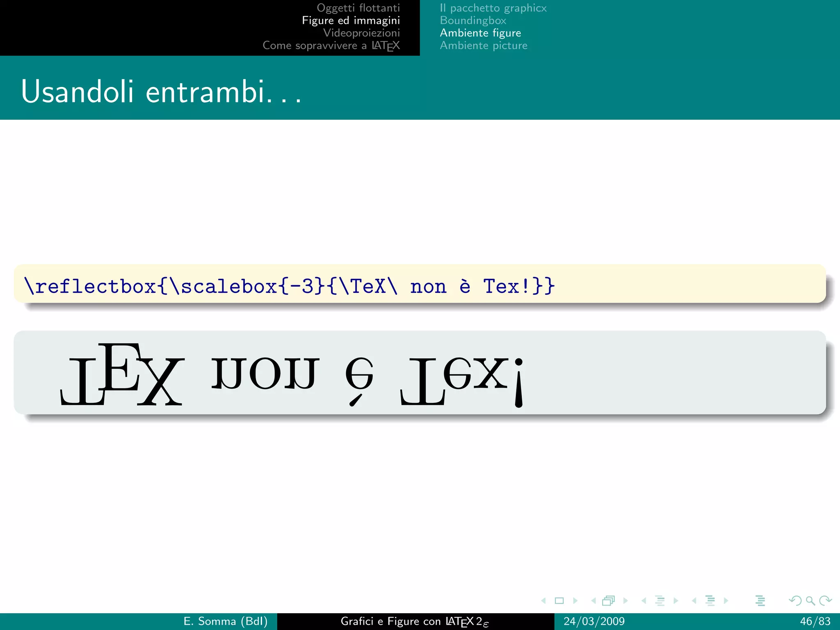Click the go forward curved arrow
The width and height of the screenshot is (840, 630).
pyautogui.click(x=825, y=600)
